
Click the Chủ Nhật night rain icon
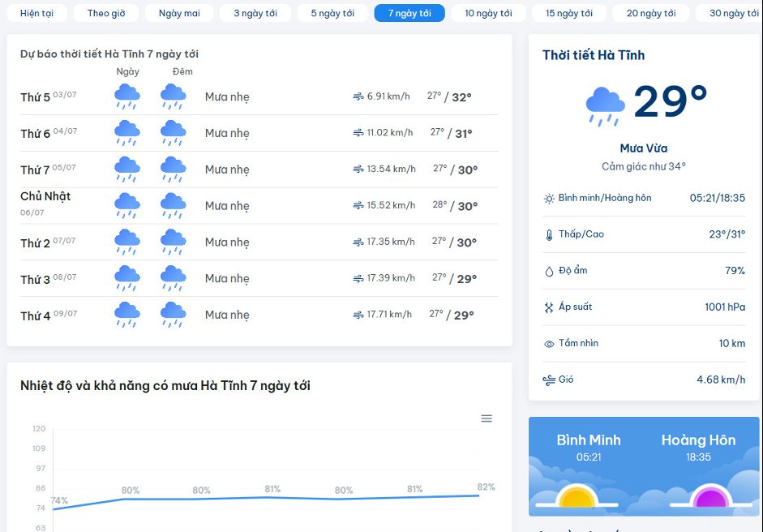click(173, 206)
